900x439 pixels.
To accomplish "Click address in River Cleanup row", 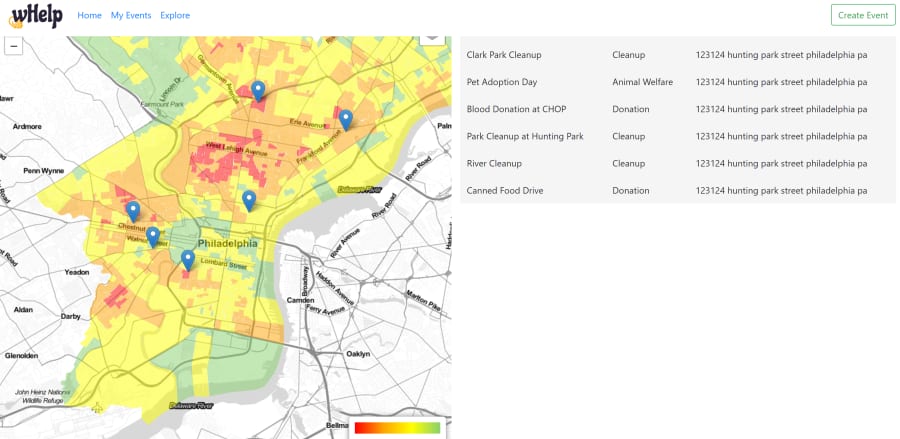I will 781,164.
